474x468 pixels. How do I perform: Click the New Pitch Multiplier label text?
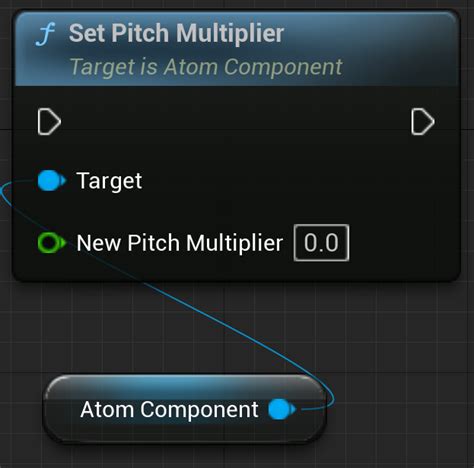click(180, 243)
